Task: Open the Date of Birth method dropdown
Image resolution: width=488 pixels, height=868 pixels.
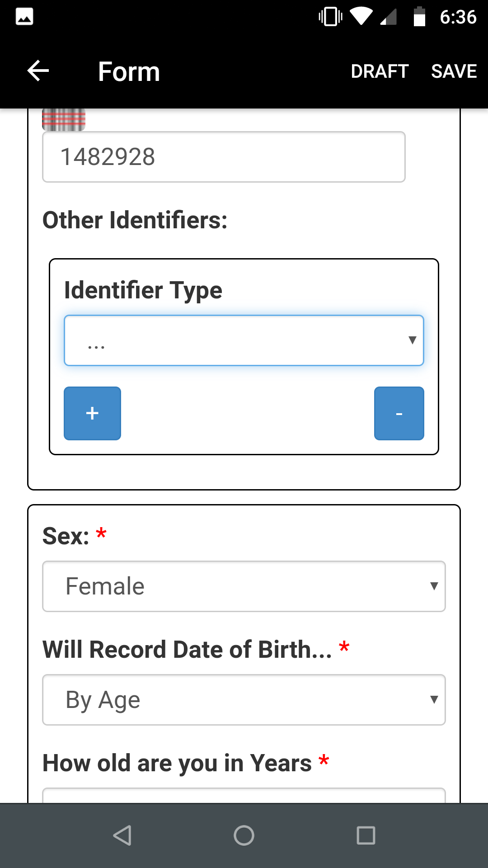Action: 244,700
